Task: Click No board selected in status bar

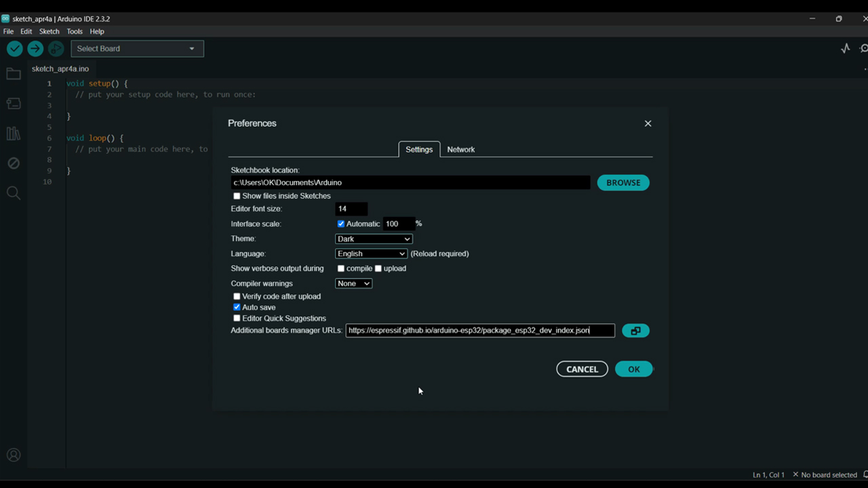Action: pyautogui.click(x=824, y=475)
